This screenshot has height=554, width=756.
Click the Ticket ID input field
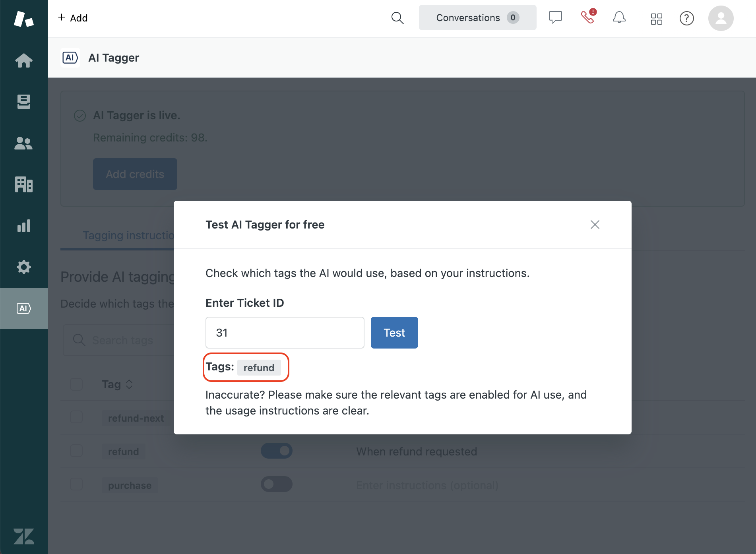(x=285, y=333)
